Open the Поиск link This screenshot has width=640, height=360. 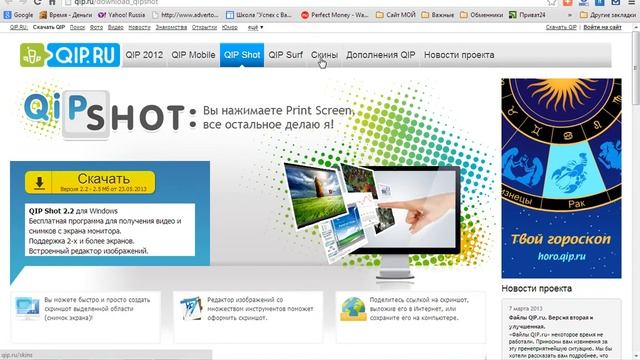[77, 27]
